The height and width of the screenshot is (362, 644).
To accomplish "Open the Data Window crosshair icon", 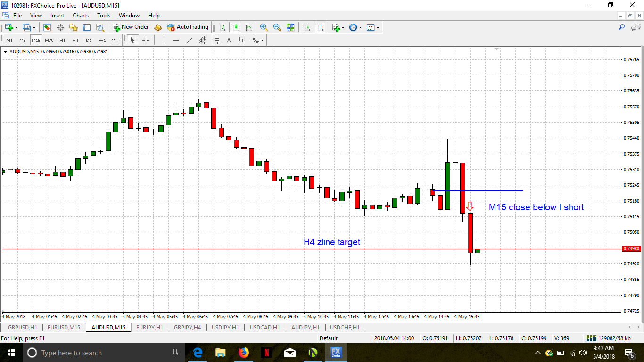I will tap(60, 27).
